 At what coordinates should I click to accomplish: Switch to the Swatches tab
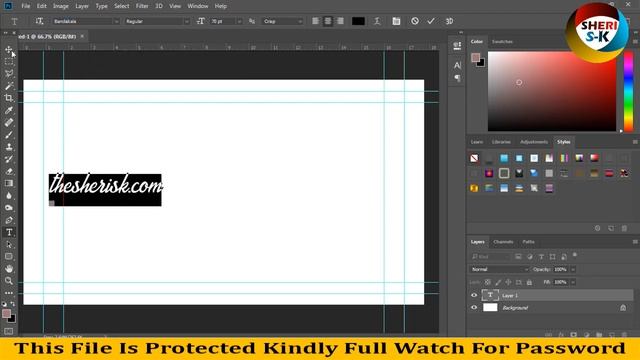(x=502, y=42)
